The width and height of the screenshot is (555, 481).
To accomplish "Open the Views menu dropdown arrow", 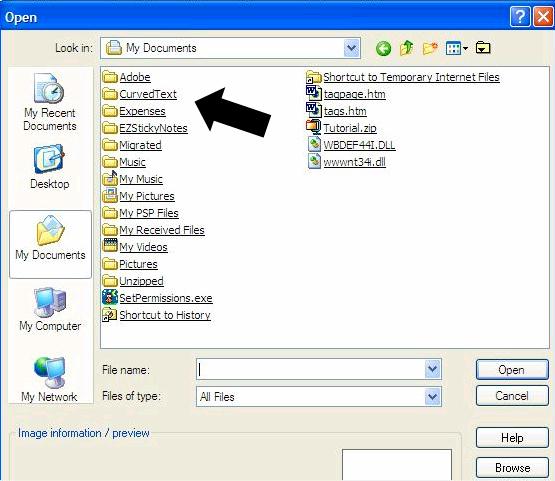I will tap(465, 48).
